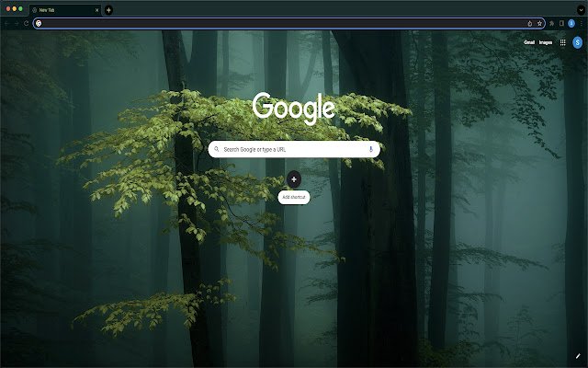
Task: Reload the page with the refresh icon
Action: pyautogui.click(x=26, y=23)
